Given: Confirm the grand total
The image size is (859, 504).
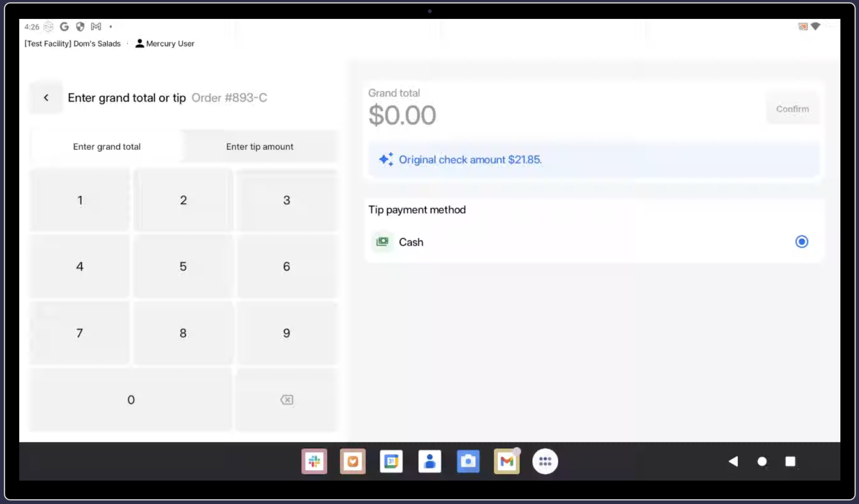Looking at the screenshot, I should pos(792,109).
